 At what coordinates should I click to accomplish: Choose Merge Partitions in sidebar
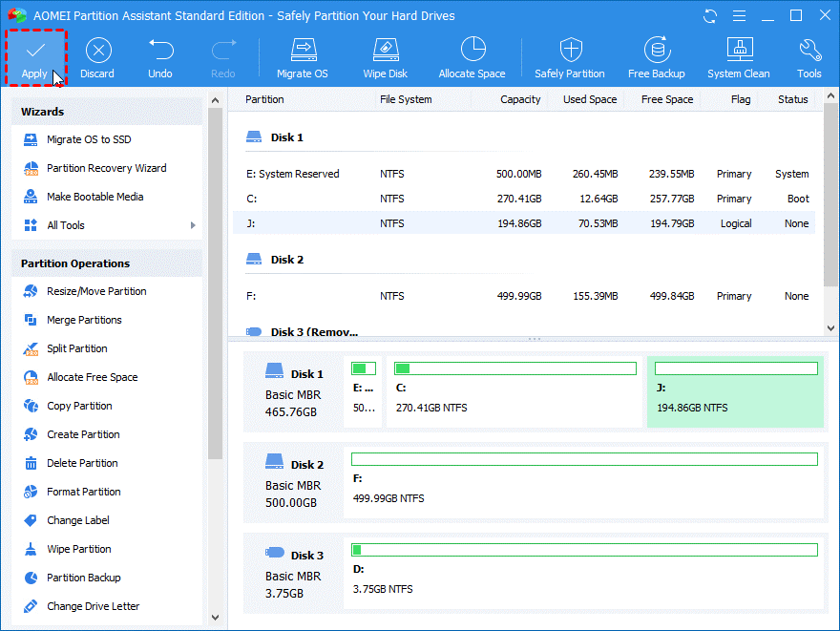(84, 320)
